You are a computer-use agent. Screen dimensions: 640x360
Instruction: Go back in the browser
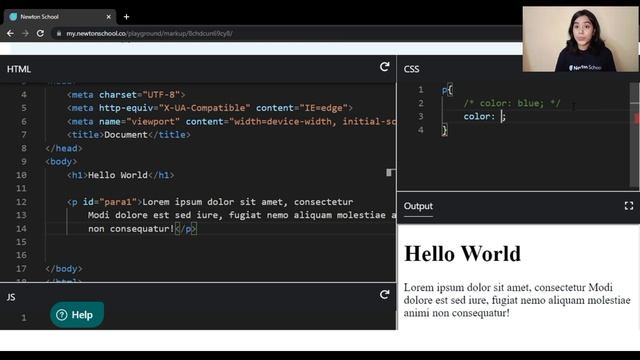tap(10, 33)
